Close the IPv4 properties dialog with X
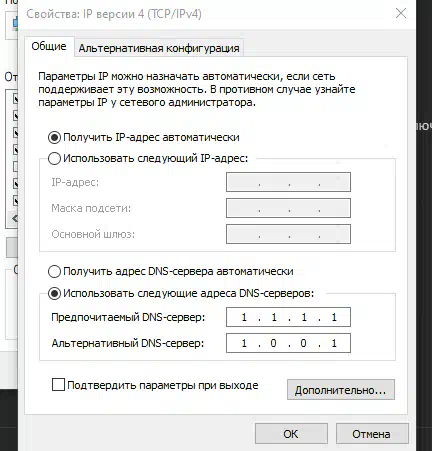The image size is (432, 451). click(401, 13)
